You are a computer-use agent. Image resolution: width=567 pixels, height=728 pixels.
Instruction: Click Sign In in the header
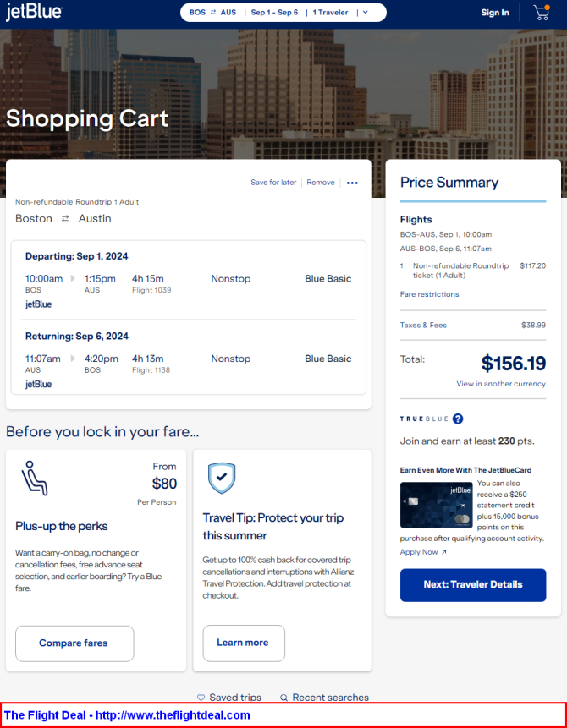(495, 13)
